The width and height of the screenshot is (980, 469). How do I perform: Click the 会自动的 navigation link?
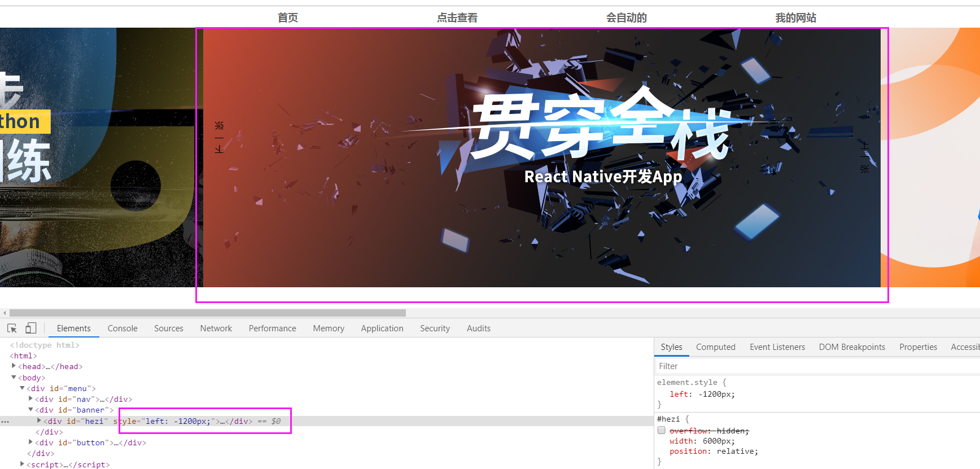pyautogui.click(x=627, y=18)
